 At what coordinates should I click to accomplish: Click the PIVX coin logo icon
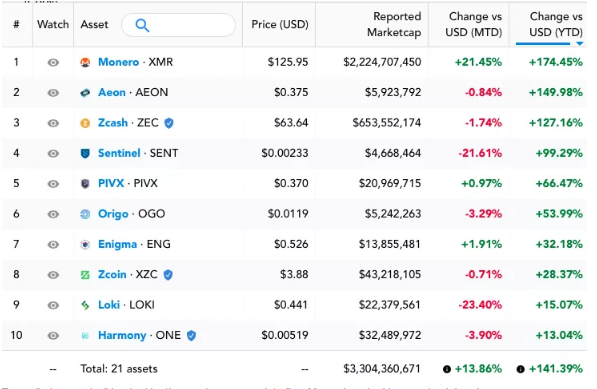(85, 184)
